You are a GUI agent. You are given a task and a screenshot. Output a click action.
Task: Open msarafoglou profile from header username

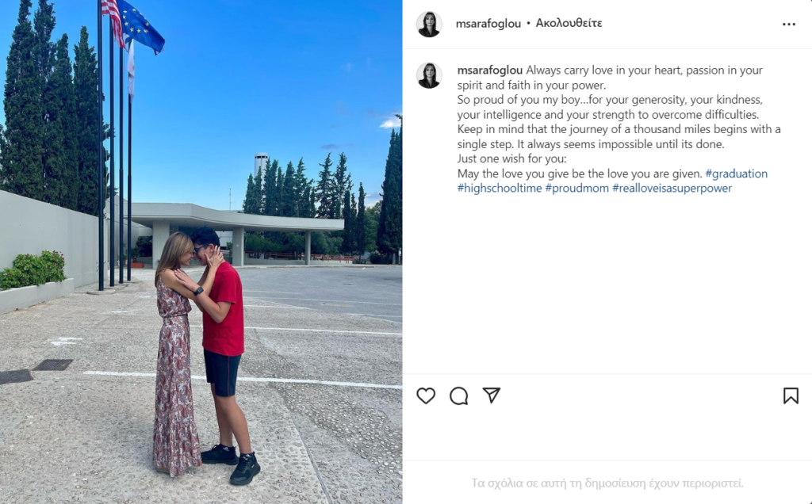[488, 23]
